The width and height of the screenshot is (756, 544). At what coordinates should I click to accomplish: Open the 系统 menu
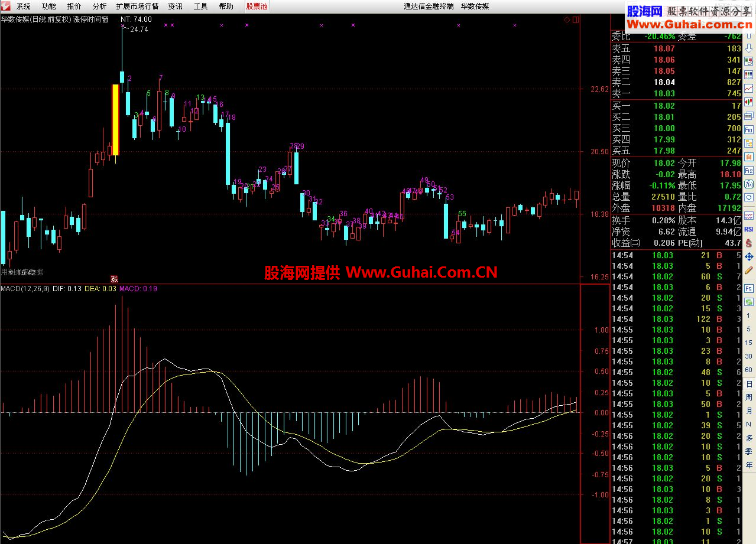[24, 6]
